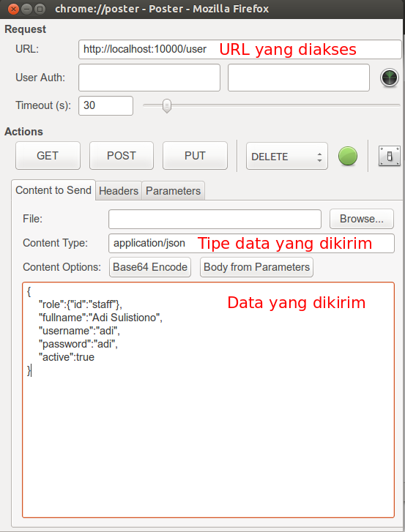Open the settings switch icon button
405x532 pixels.
(x=390, y=156)
